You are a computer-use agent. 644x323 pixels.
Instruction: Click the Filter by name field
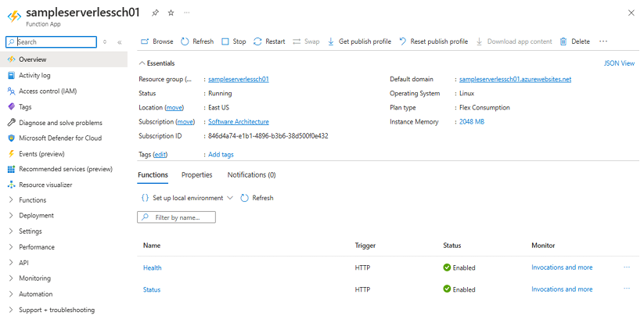click(x=176, y=217)
